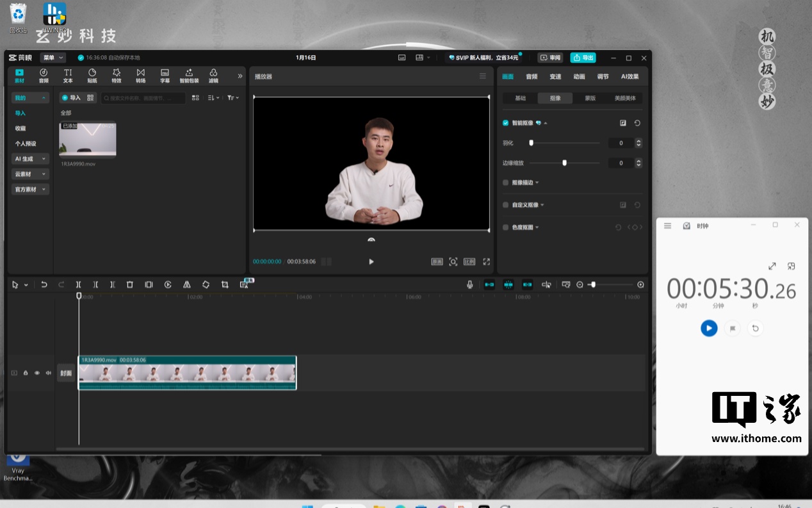Click the mirror flip icon in timeline toolbar
812x508 pixels.
tap(187, 284)
